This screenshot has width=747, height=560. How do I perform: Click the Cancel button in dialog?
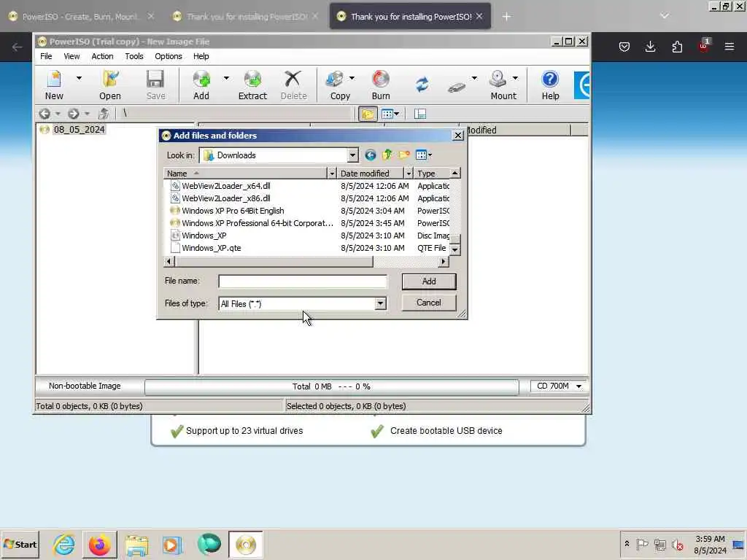point(429,303)
